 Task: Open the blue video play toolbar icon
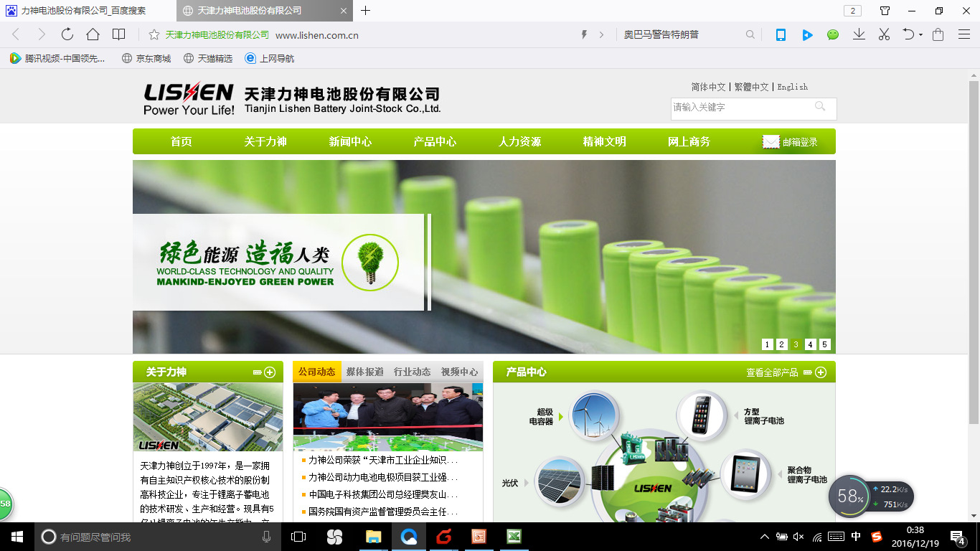[807, 34]
